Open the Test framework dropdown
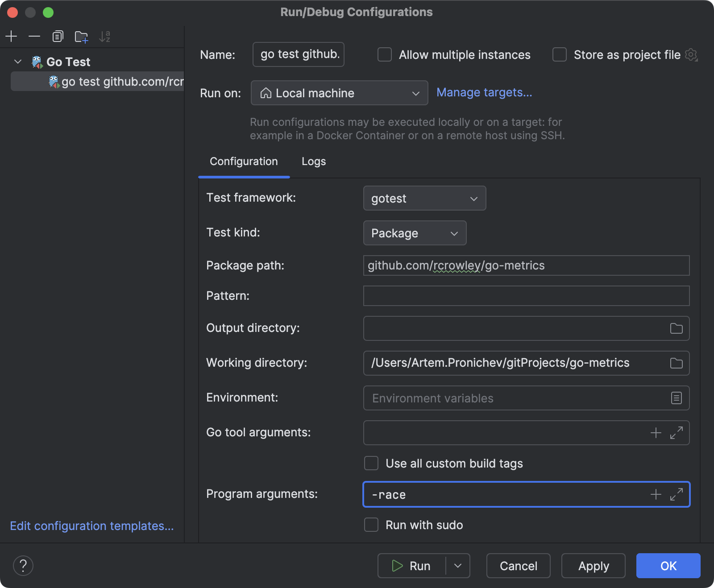Viewport: 714px width, 588px height. (x=424, y=198)
